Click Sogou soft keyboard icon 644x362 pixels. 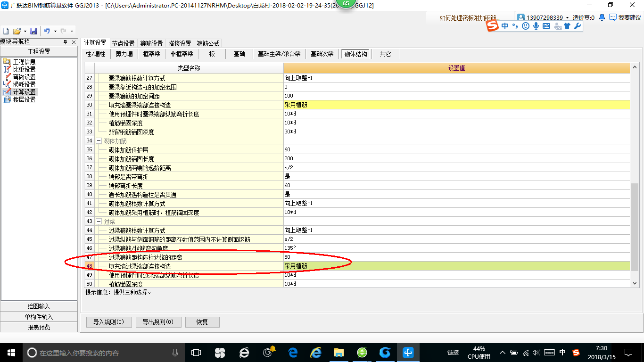point(546,26)
